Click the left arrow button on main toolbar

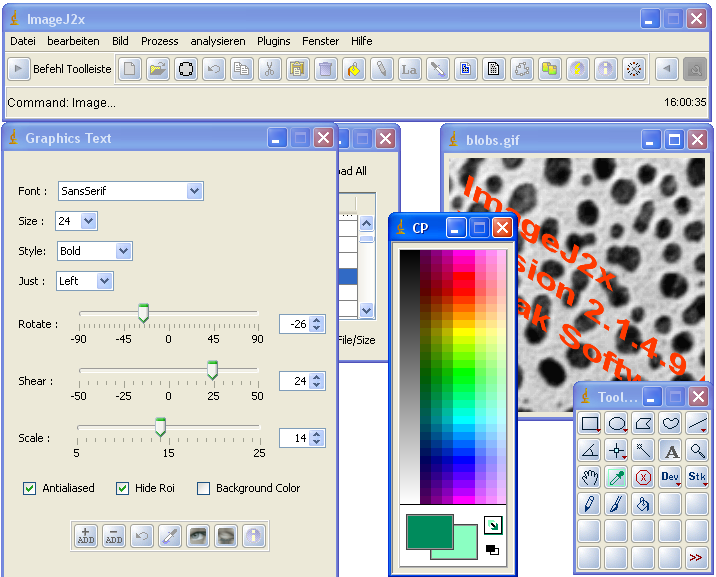pos(667,69)
